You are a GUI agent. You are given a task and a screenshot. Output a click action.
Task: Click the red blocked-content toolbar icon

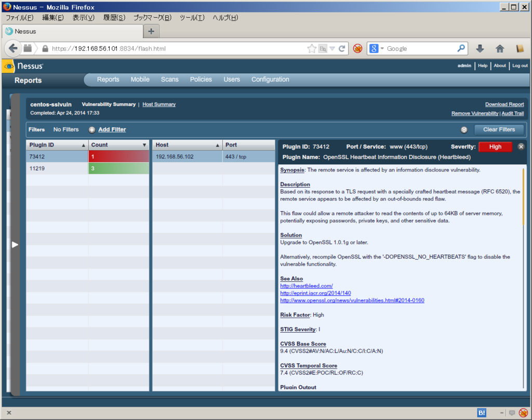point(357,48)
